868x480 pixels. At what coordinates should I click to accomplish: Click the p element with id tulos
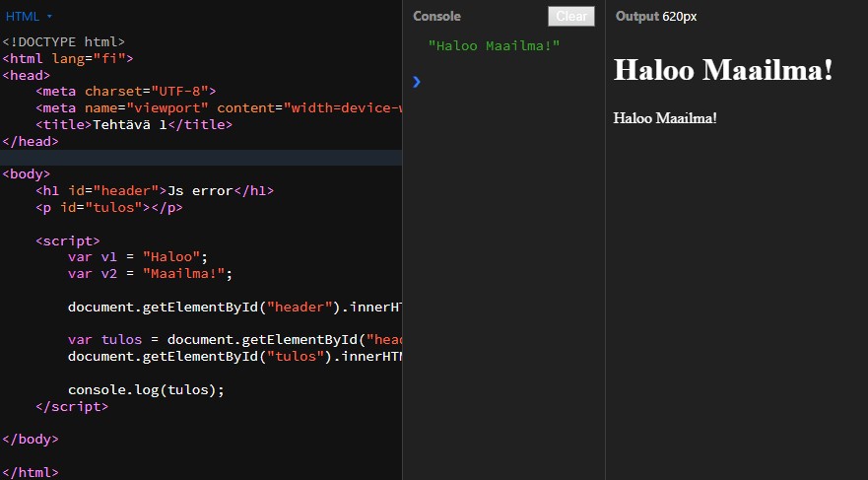point(108,207)
